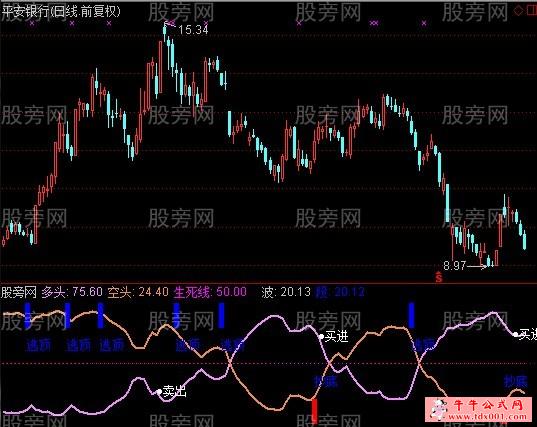Click the red bar under the 抄底 signal
This screenshot has width=537, height=427.
pyautogui.click(x=314, y=411)
